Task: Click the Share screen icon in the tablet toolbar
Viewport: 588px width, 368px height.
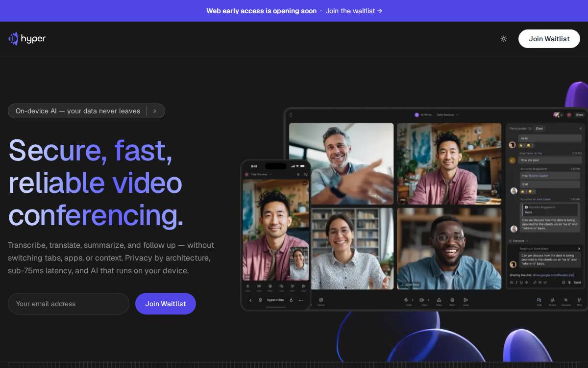Action: click(439, 300)
